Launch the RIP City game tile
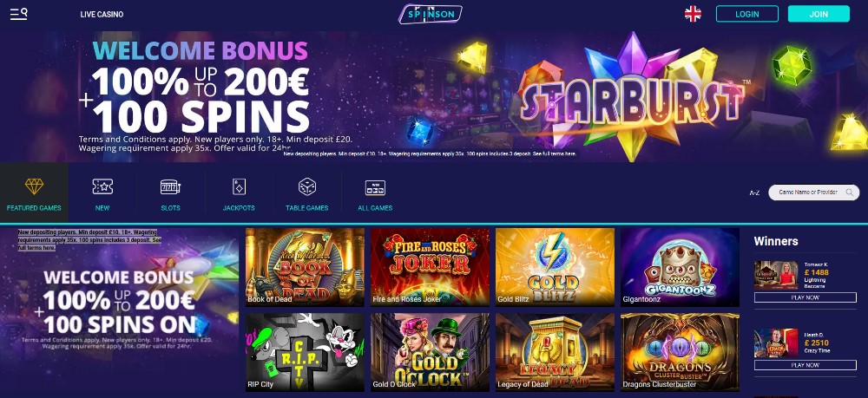The image size is (868, 398). (305, 352)
